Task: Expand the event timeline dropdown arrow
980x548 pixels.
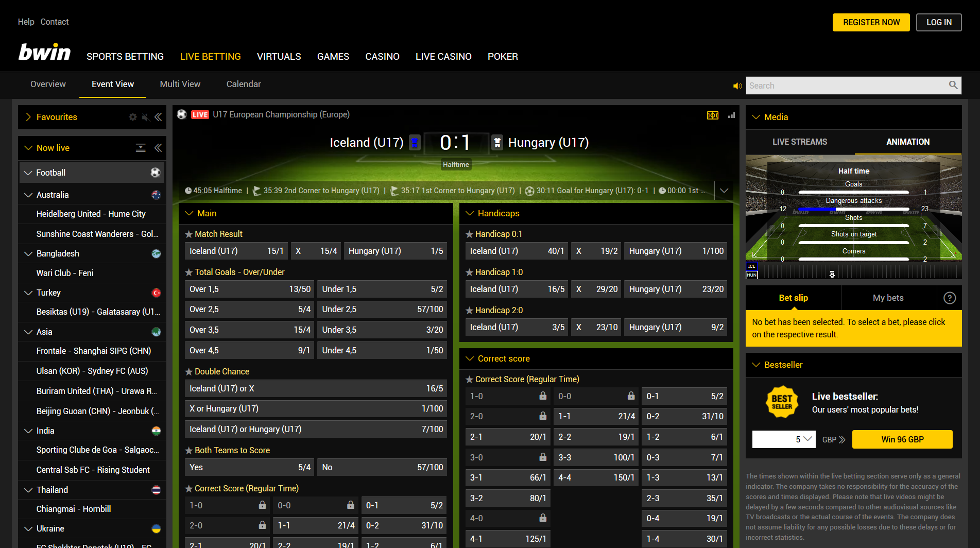Action: (724, 191)
